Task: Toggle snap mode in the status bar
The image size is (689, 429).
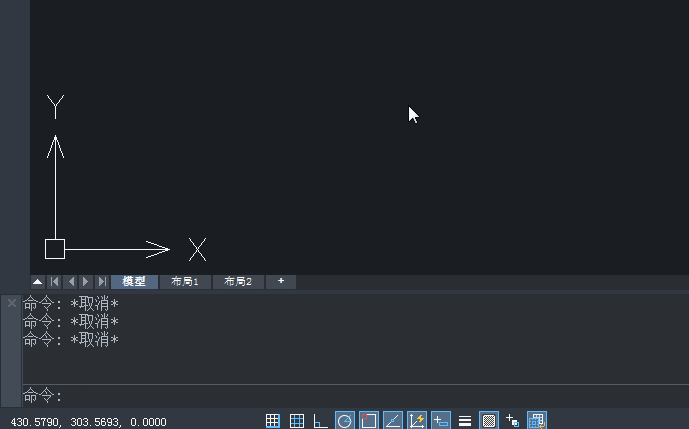Action: pyautogui.click(x=273, y=421)
